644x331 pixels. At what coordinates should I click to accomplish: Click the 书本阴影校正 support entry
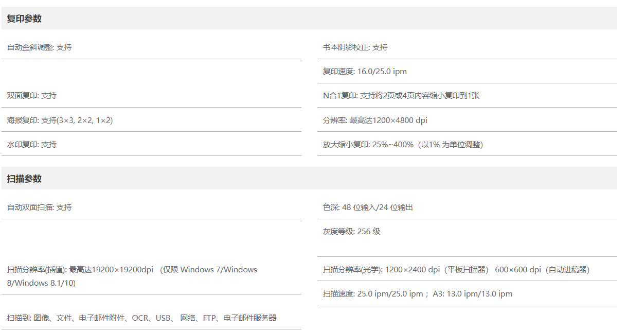[x=355, y=47]
